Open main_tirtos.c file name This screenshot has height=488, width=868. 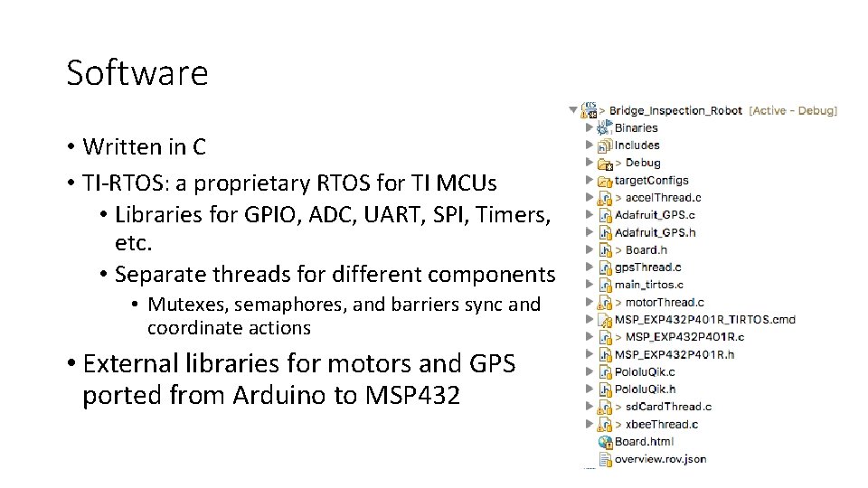649,285
